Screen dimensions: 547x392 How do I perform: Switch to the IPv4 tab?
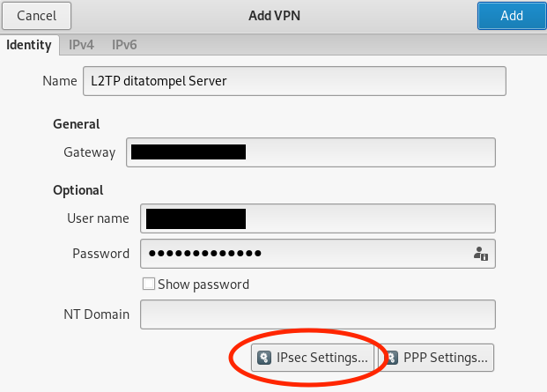pos(81,45)
